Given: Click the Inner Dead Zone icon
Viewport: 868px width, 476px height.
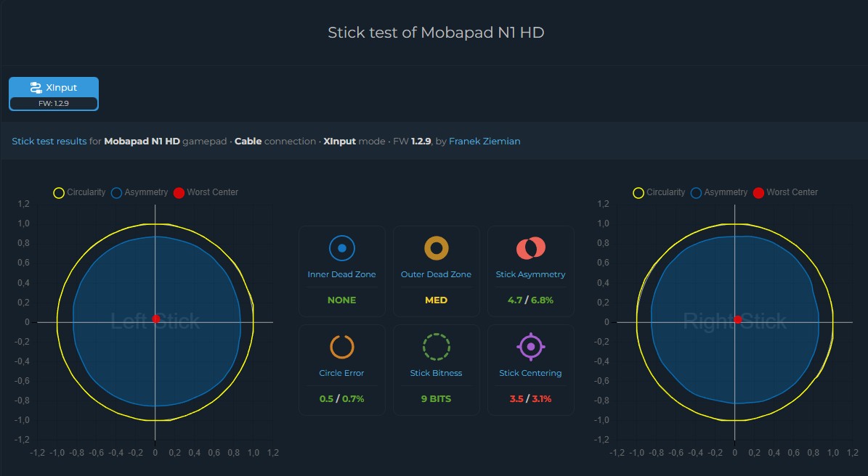Looking at the screenshot, I should 341,248.
